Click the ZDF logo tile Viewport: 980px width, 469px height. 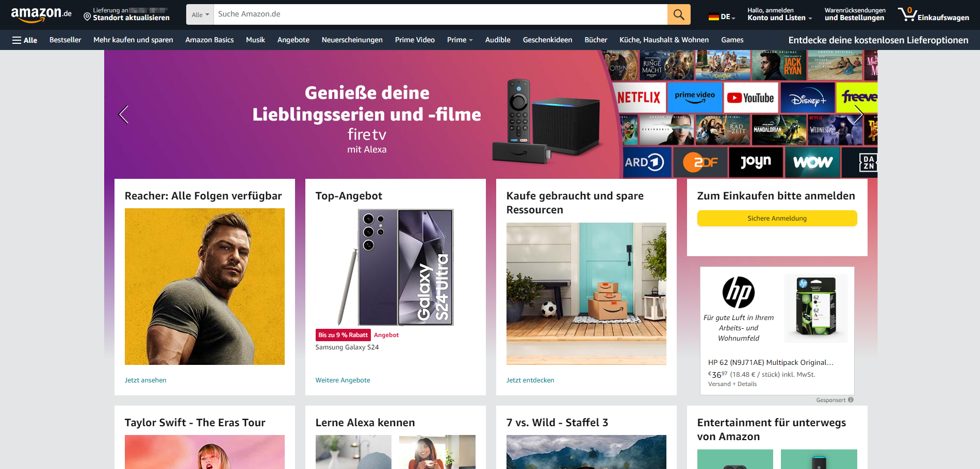tap(700, 162)
